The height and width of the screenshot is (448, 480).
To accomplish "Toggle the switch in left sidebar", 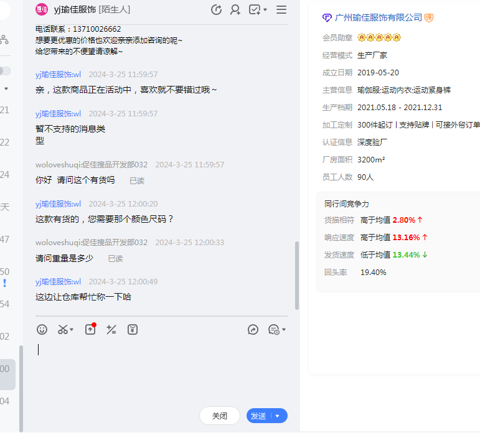I will pyautogui.click(x=4, y=71).
